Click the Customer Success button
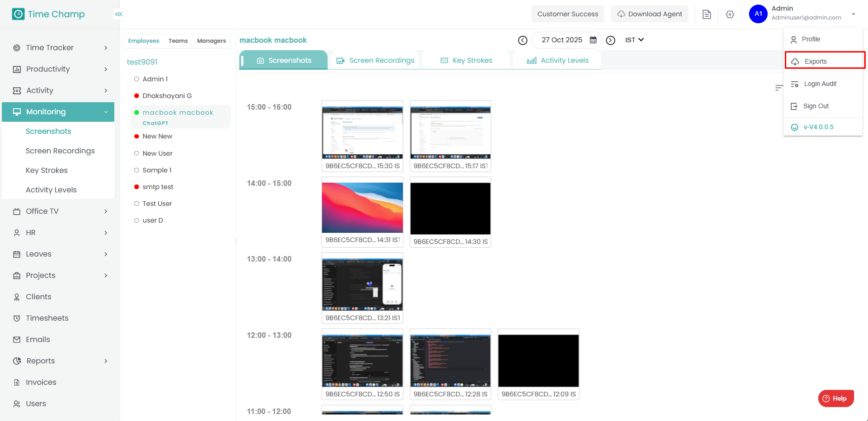The image size is (868, 421). point(568,14)
